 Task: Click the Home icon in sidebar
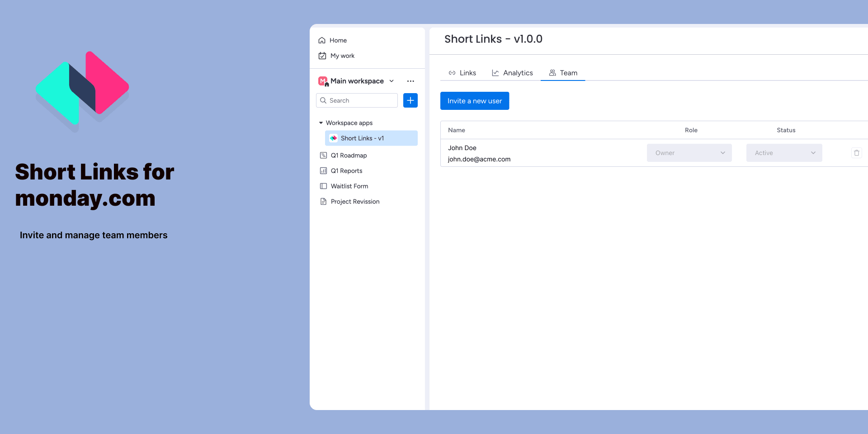click(x=322, y=40)
